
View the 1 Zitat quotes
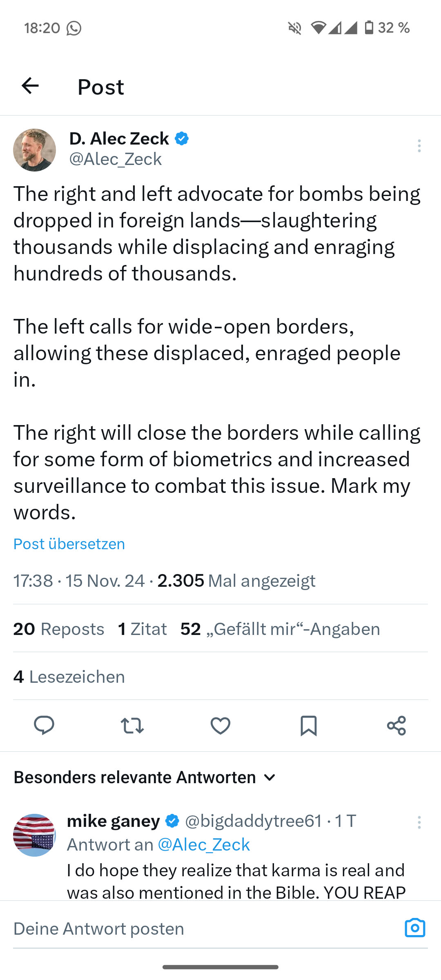[142, 629]
